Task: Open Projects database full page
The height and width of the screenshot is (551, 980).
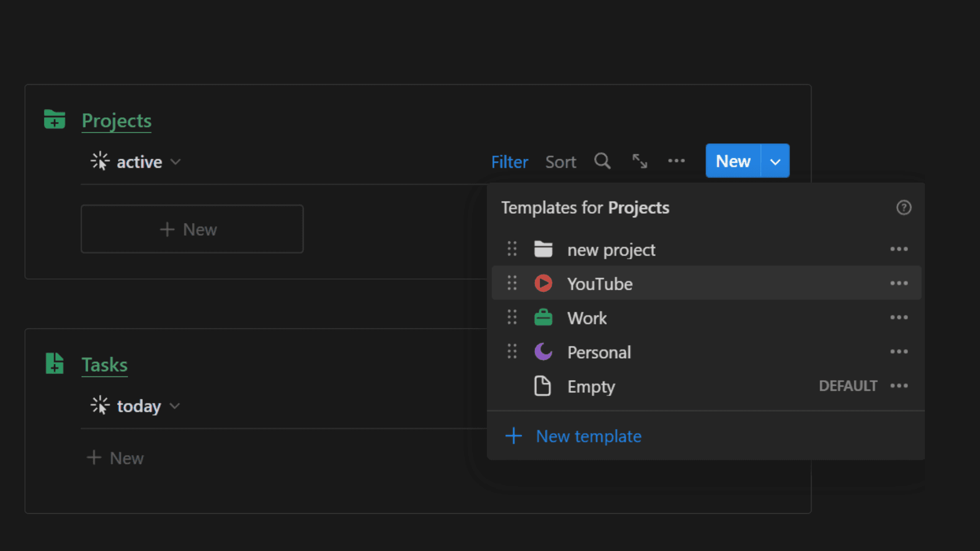Action: (x=640, y=161)
